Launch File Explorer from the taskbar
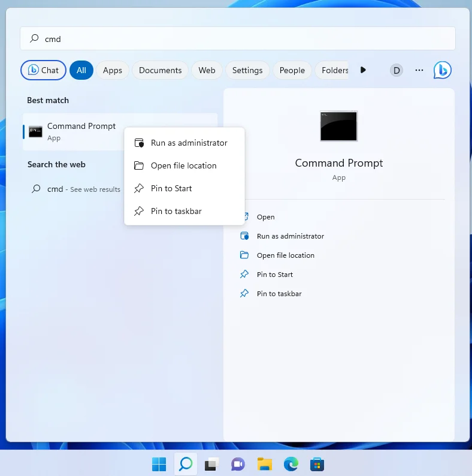Image resolution: width=472 pixels, height=476 pixels. [x=265, y=464]
